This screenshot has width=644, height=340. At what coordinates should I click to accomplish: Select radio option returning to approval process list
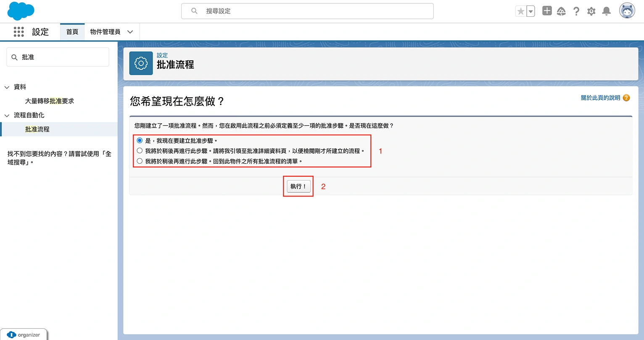click(x=140, y=161)
